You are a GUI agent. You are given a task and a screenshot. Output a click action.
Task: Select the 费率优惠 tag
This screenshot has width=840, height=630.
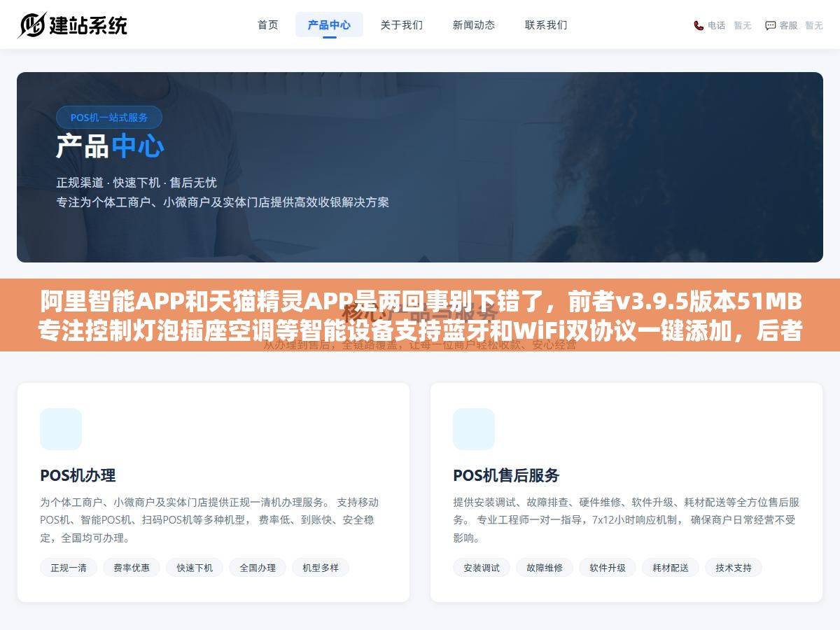tap(132, 568)
